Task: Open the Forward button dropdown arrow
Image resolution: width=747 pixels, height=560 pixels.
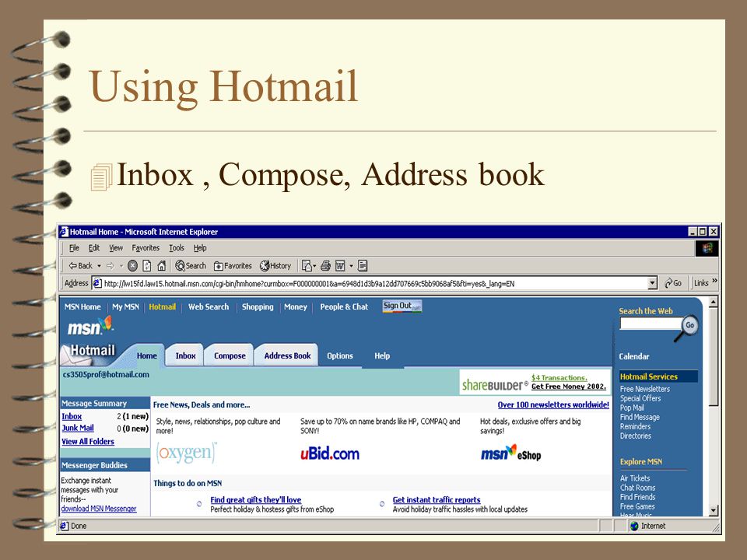Action: [x=121, y=266]
